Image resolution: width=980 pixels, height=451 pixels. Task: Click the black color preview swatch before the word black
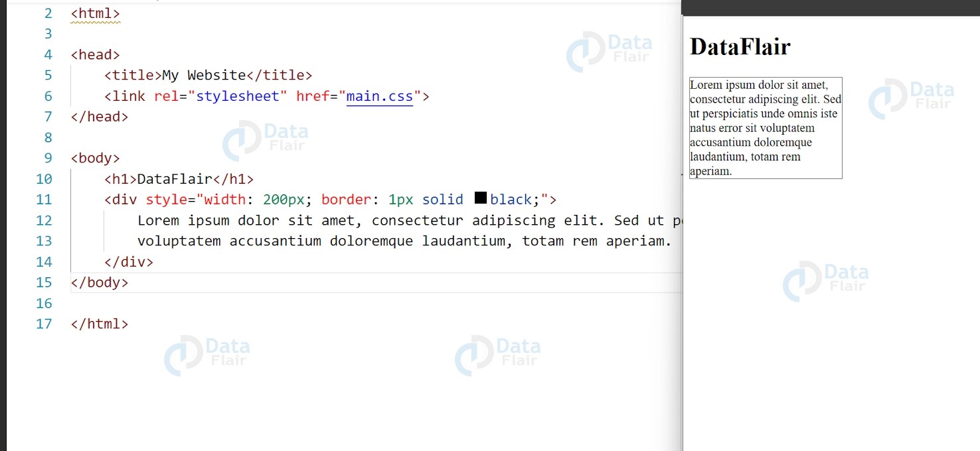[481, 197]
